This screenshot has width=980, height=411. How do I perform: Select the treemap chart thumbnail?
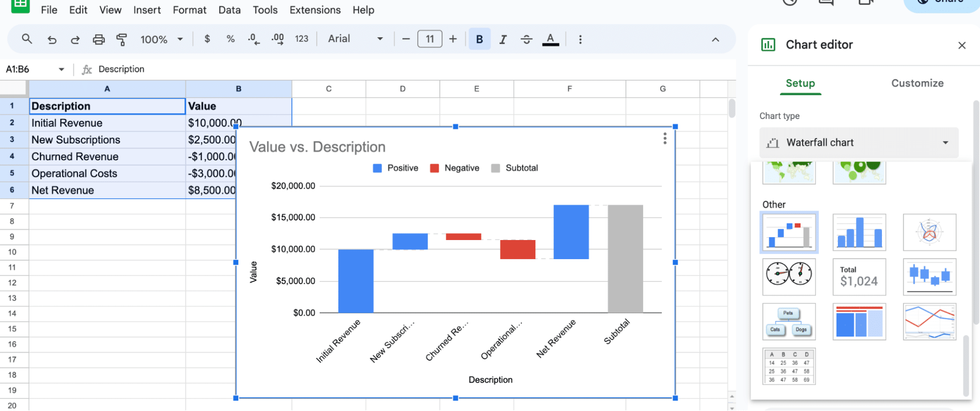pyautogui.click(x=859, y=321)
